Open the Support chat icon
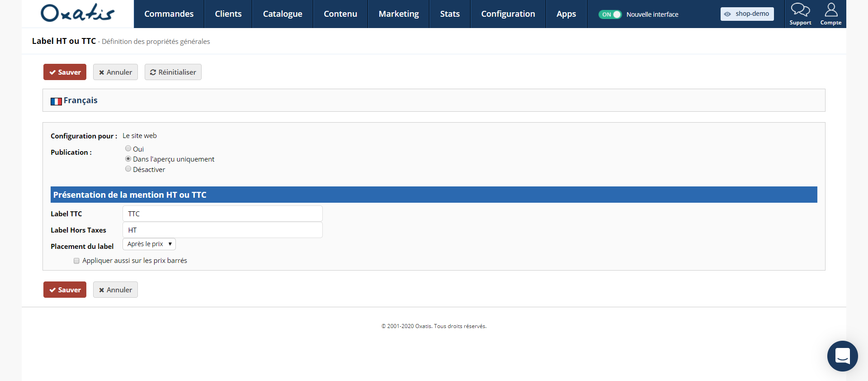This screenshot has height=381, width=868. [x=800, y=14]
